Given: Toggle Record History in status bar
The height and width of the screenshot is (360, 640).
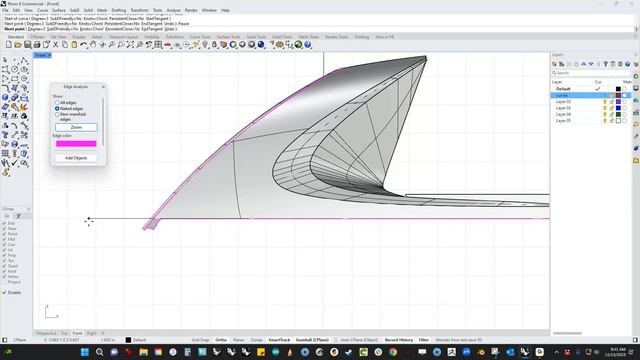Looking at the screenshot, I should (x=399, y=340).
